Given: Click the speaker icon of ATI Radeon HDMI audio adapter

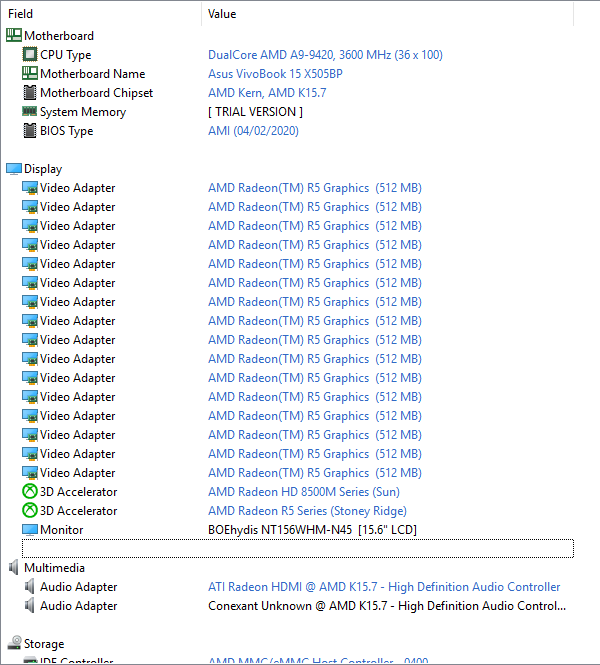Looking at the screenshot, I should tap(29, 587).
